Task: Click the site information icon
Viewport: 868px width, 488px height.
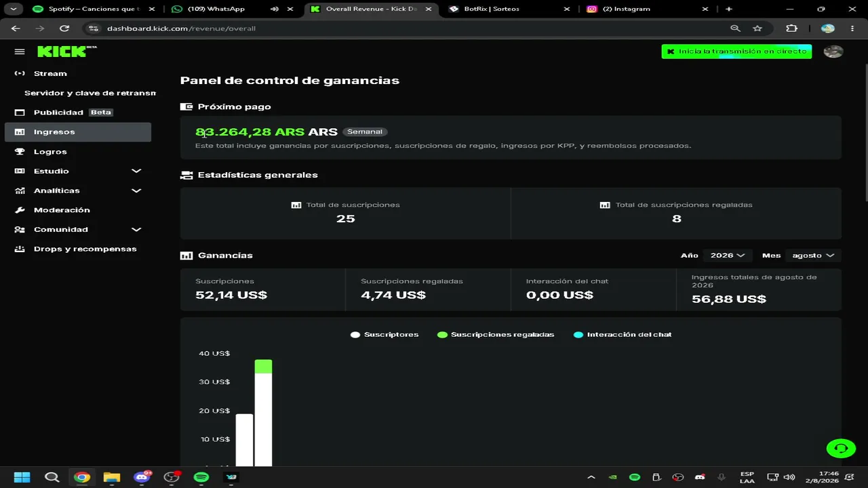Action: click(94, 28)
